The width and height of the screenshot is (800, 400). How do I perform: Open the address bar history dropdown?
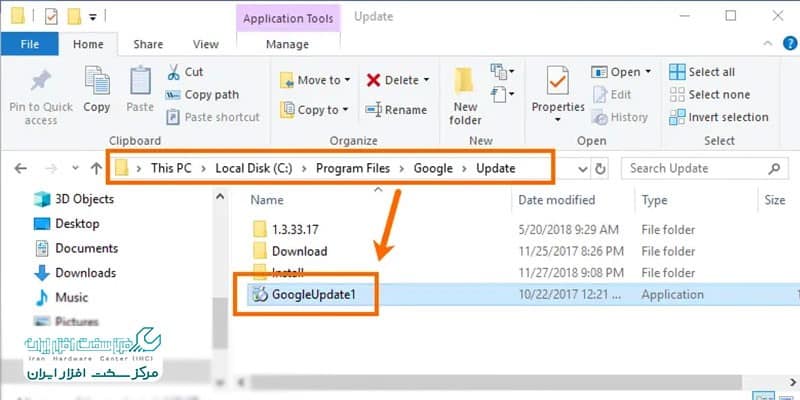click(583, 169)
